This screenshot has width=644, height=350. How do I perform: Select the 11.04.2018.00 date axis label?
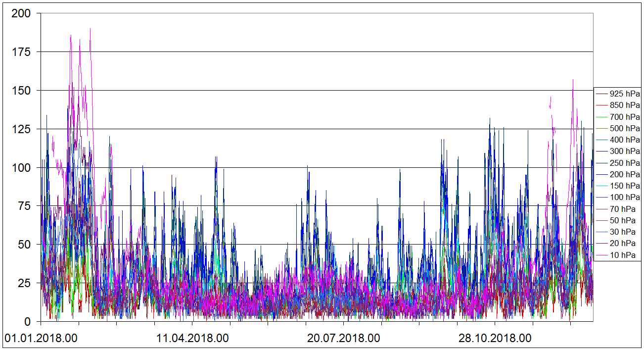[192, 339]
